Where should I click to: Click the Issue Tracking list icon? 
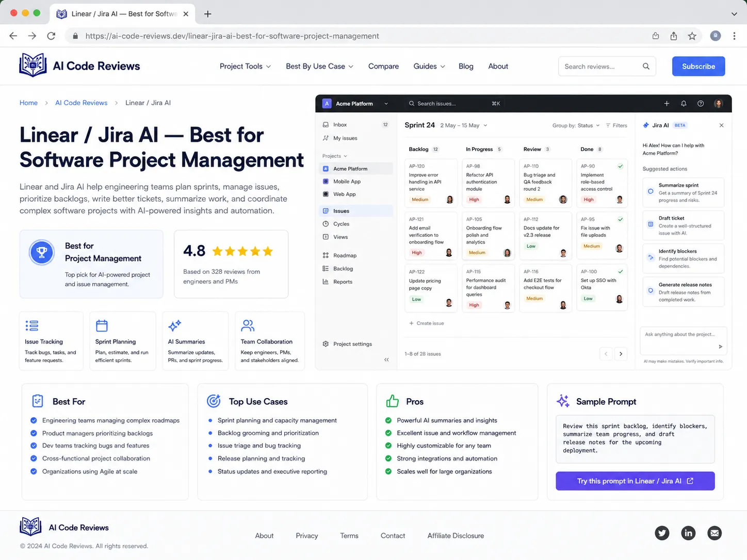tap(31, 325)
